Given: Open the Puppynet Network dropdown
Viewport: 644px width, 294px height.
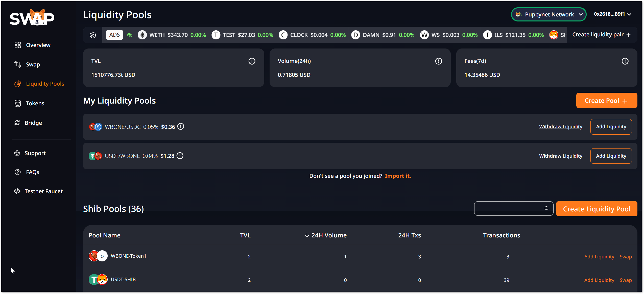Looking at the screenshot, I should point(548,14).
